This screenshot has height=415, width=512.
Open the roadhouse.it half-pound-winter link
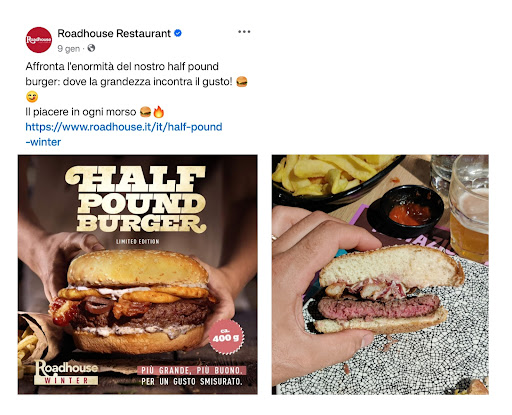(124, 134)
